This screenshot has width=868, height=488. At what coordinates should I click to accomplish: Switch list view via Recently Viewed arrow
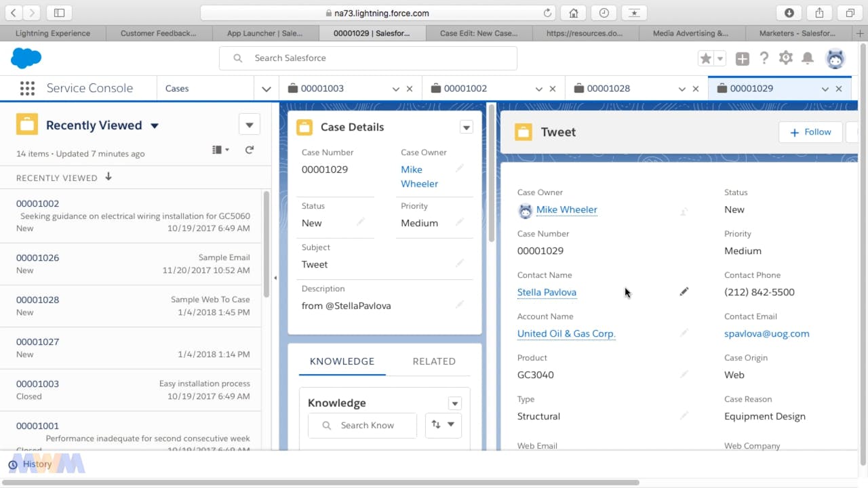coord(155,126)
